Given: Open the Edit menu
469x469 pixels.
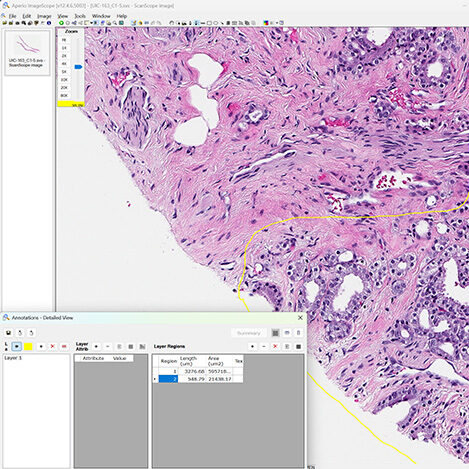Looking at the screenshot, I should point(27,16).
